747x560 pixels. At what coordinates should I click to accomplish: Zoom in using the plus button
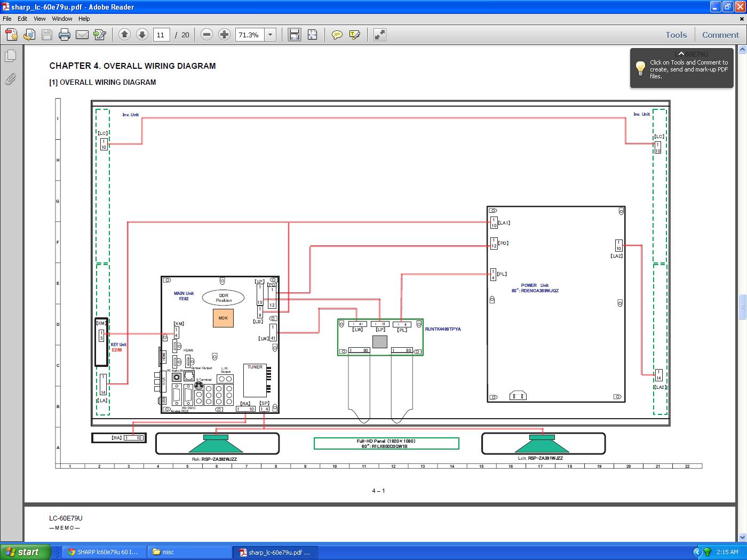(x=225, y=35)
